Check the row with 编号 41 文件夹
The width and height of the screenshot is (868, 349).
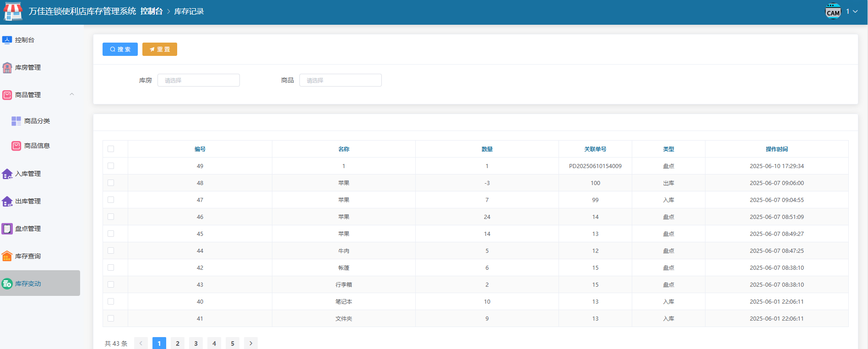pos(111,318)
